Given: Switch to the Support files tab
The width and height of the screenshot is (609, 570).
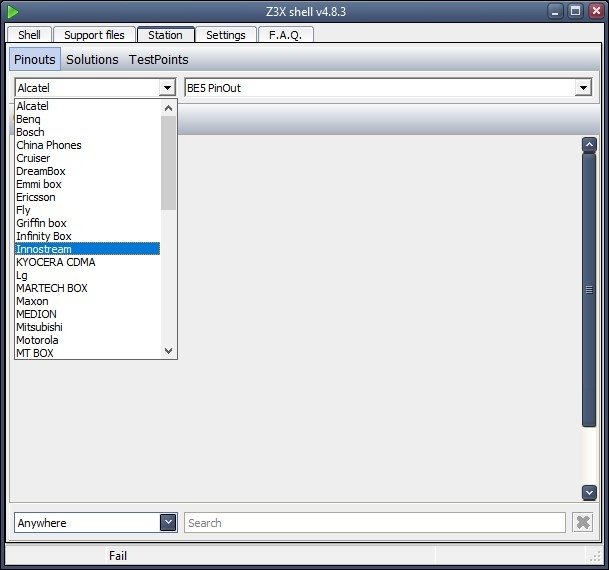Looking at the screenshot, I should pos(94,35).
